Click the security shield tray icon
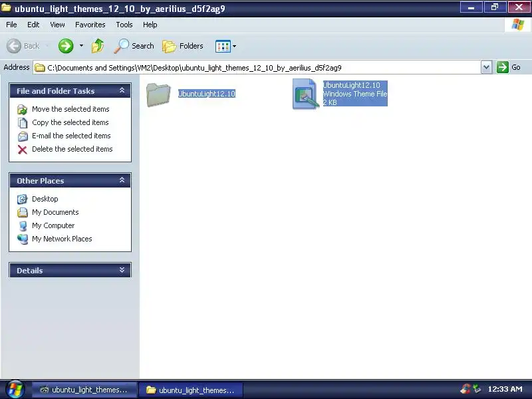 pyautogui.click(x=465, y=389)
